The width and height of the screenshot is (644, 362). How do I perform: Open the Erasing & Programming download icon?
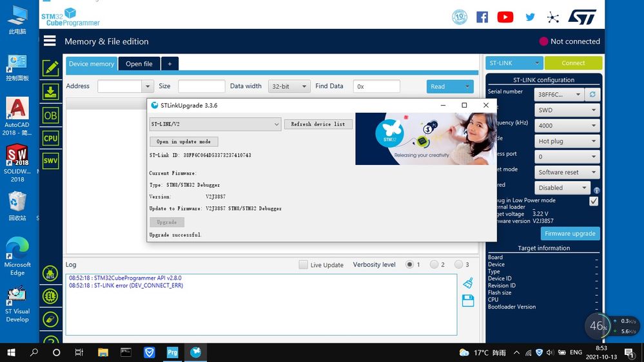click(50, 91)
